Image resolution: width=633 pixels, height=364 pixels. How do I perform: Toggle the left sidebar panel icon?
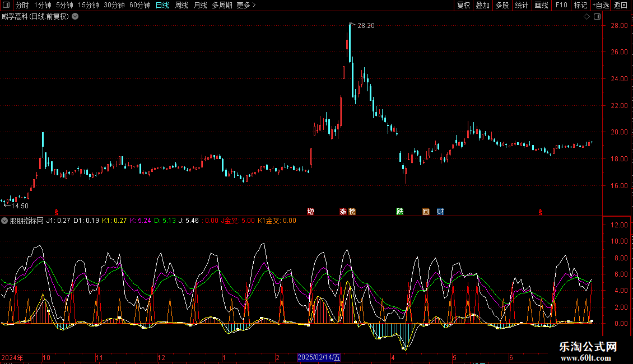coord(6,6)
